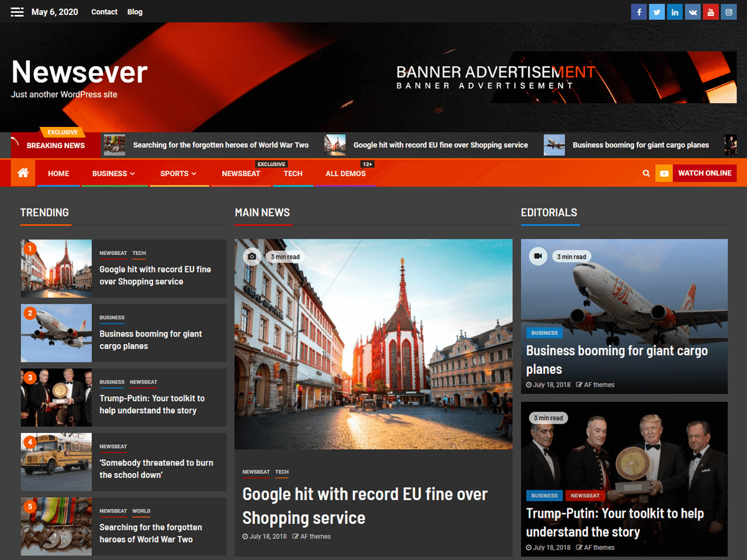747x560 pixels.
Task: Click the camera icon on the main news image
Action: [251, 256]
